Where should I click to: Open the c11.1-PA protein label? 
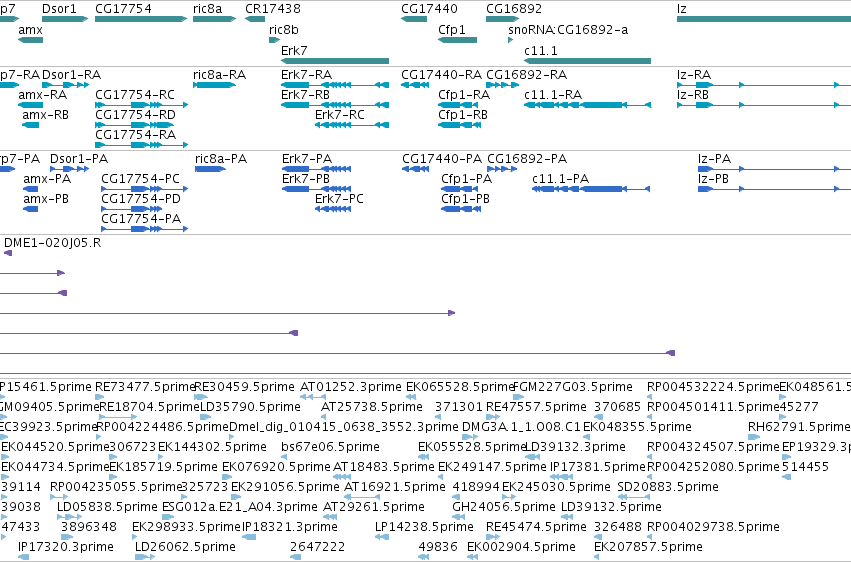point(561,179)
